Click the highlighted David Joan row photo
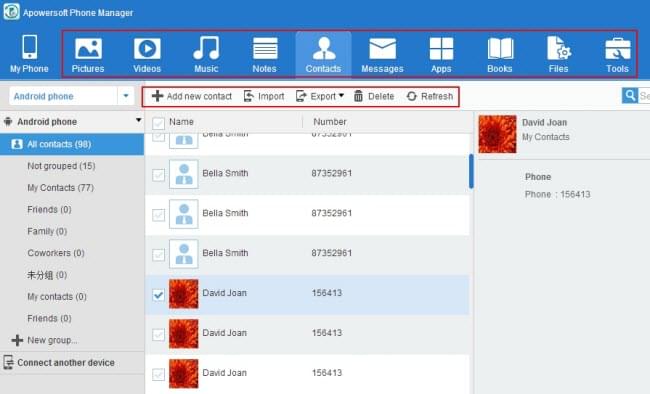The height and width of the screenshot is (394, 650). (x=184, y=294)
